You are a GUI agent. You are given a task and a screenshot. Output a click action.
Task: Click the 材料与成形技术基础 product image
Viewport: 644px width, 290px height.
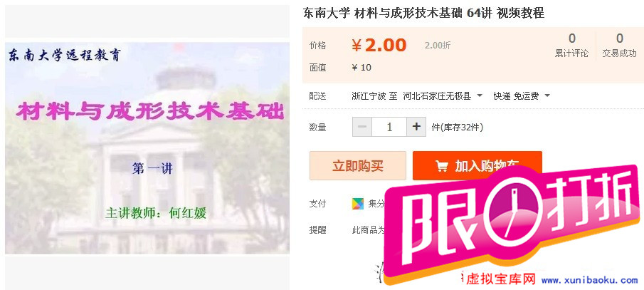(x=147, y=148)
